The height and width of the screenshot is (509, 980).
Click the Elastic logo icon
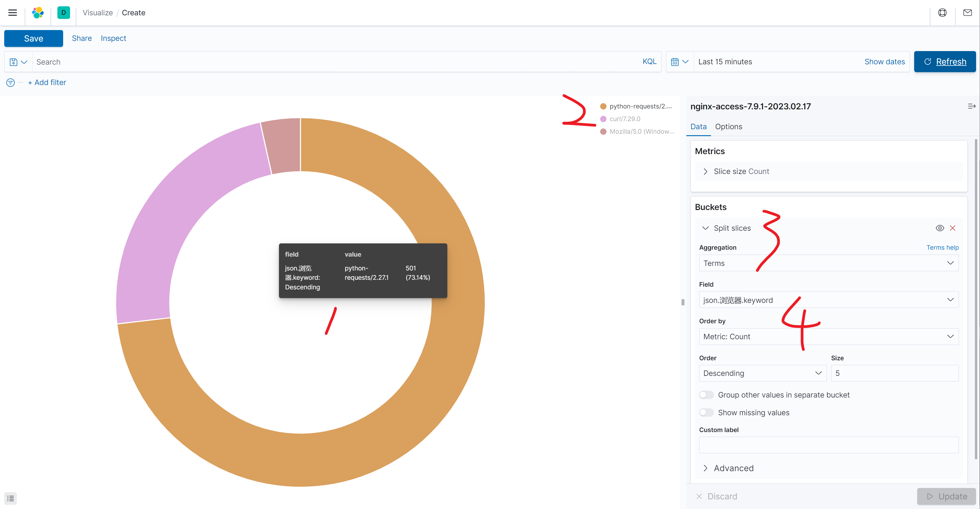coord(38,13)
